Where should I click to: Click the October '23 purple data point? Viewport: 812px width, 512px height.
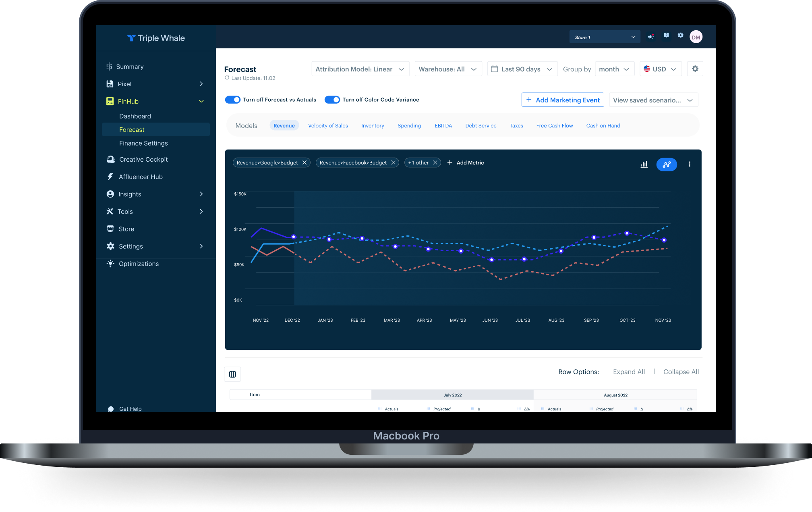627,233
